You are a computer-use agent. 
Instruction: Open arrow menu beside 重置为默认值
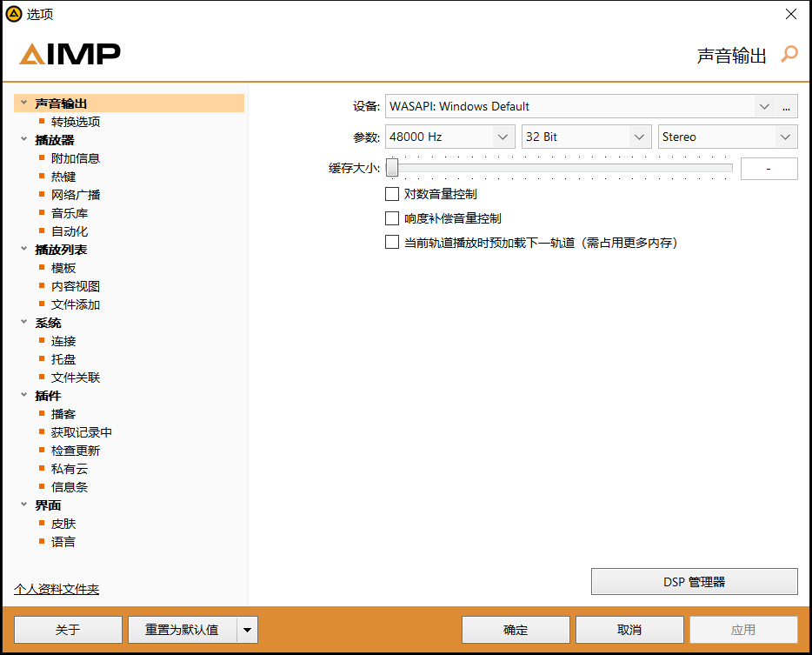click(248, 630)
